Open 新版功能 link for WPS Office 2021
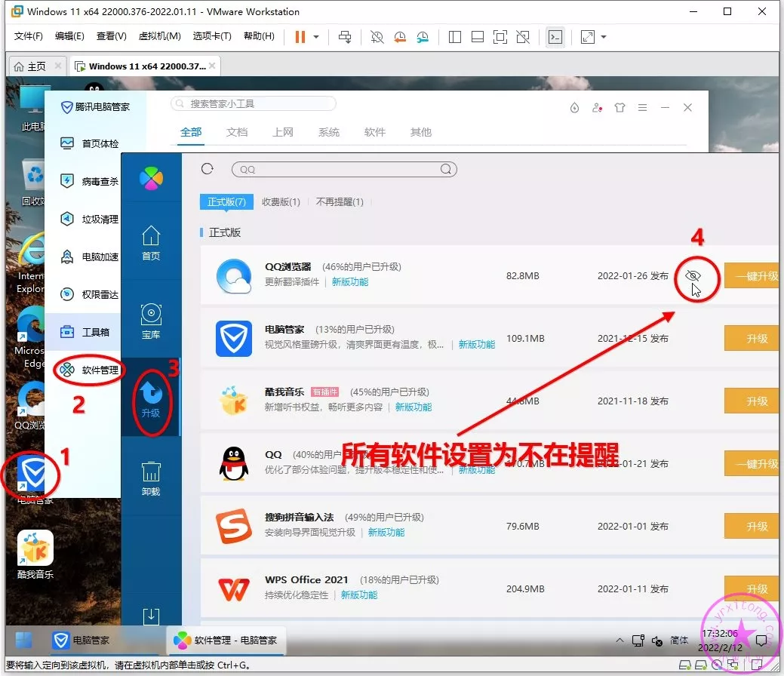The height and width of the screenshot is (676, 784). click(358, 595)
